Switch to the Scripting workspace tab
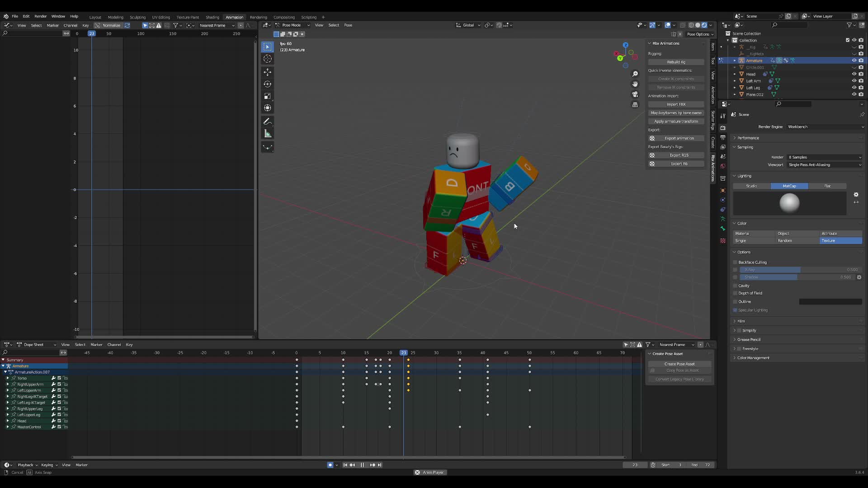The height and width of the screenshot is (488, 868). coord(309,17)
